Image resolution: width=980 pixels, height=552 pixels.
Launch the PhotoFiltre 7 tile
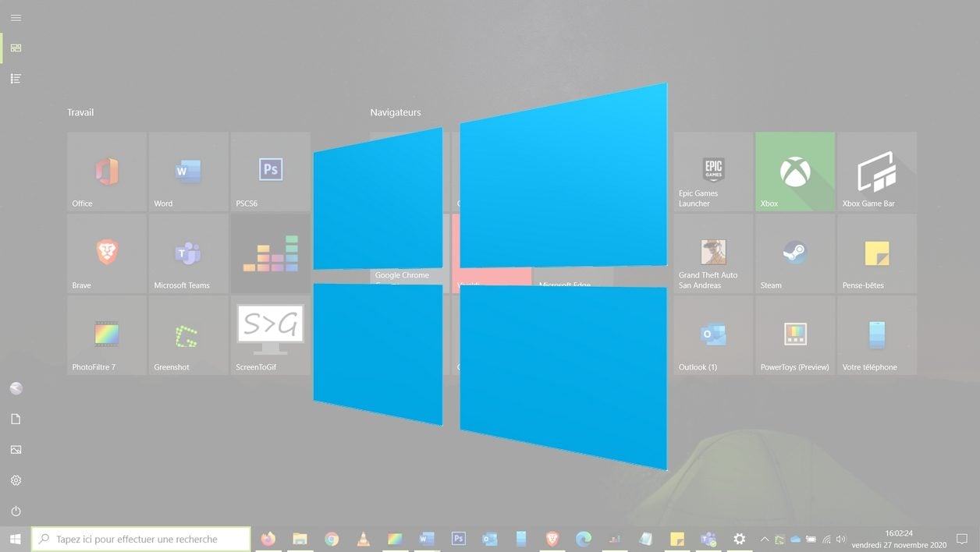pyautogui.click(x=107, y=335)
